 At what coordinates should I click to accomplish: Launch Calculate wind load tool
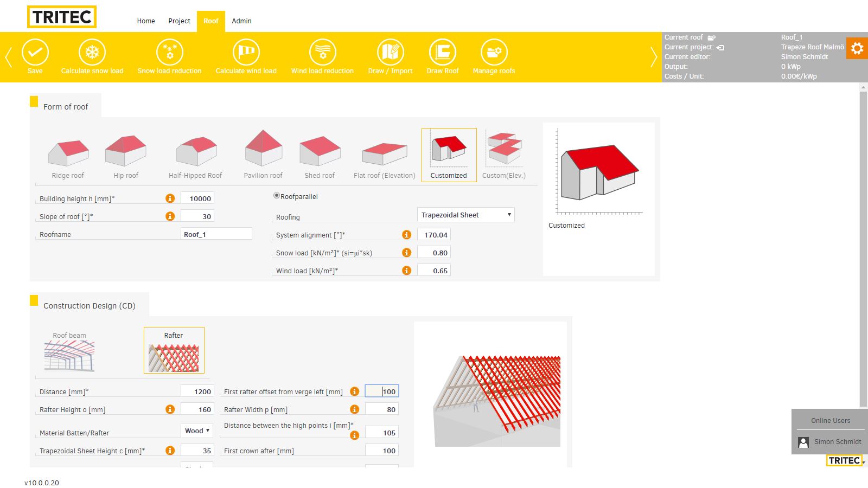click(x=246, y=53)
